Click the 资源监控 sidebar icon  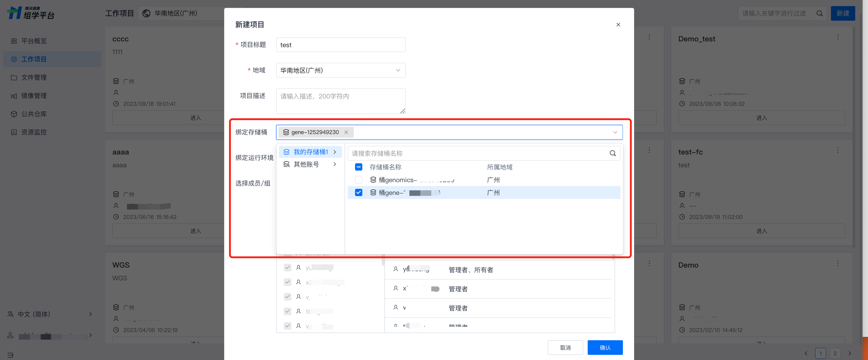(x=14, y=132)
